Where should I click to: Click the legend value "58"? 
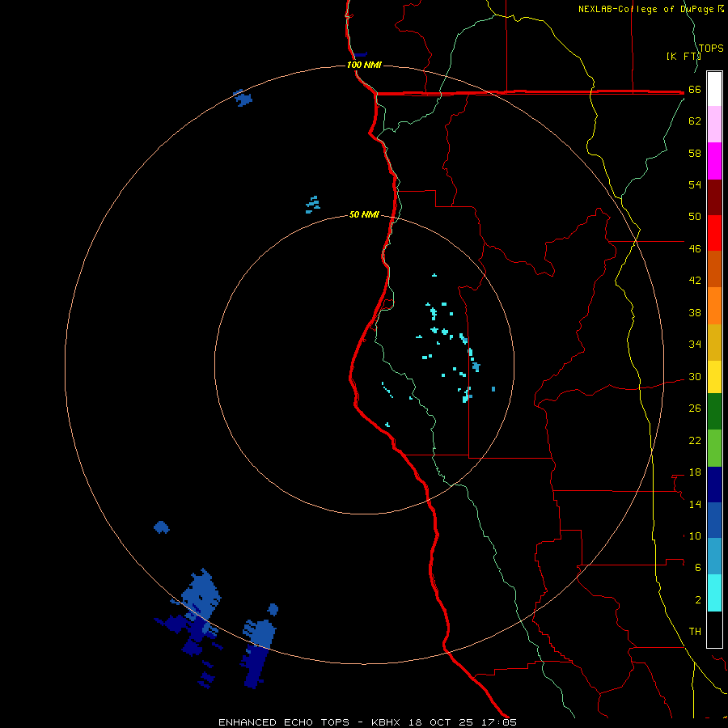click(695, 153)
